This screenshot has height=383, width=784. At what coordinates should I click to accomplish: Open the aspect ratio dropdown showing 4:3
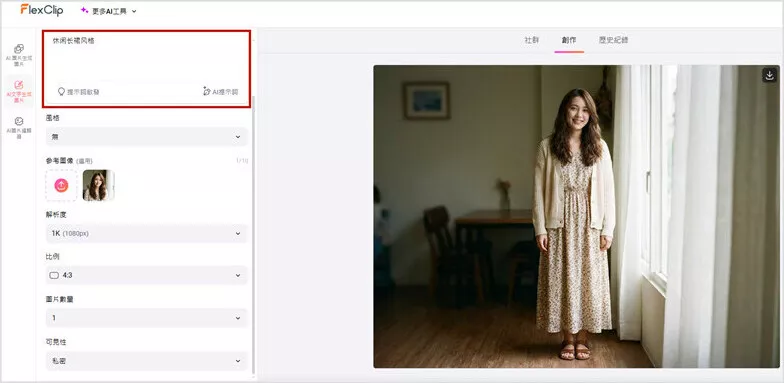coord(146,275)
